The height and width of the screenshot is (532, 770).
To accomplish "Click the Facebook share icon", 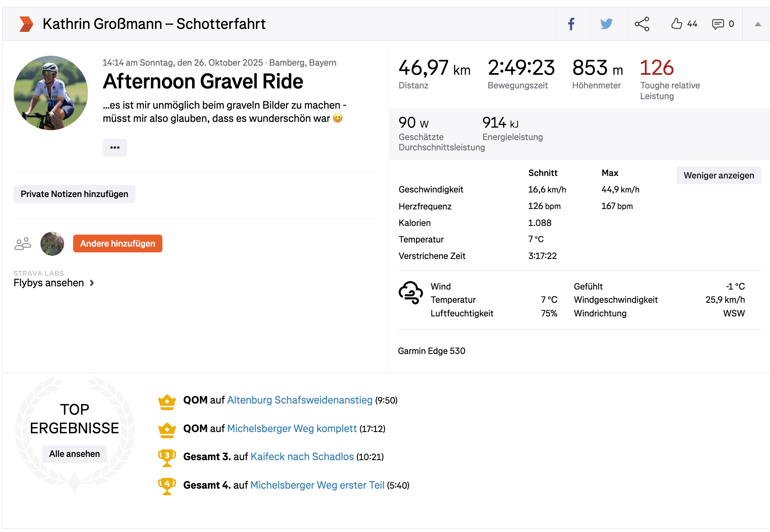I will [x=571, y=24].
